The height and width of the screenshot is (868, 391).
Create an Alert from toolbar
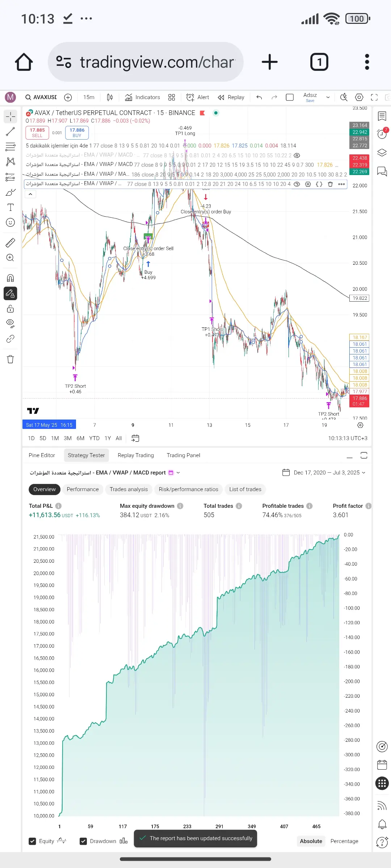[198, 97]
